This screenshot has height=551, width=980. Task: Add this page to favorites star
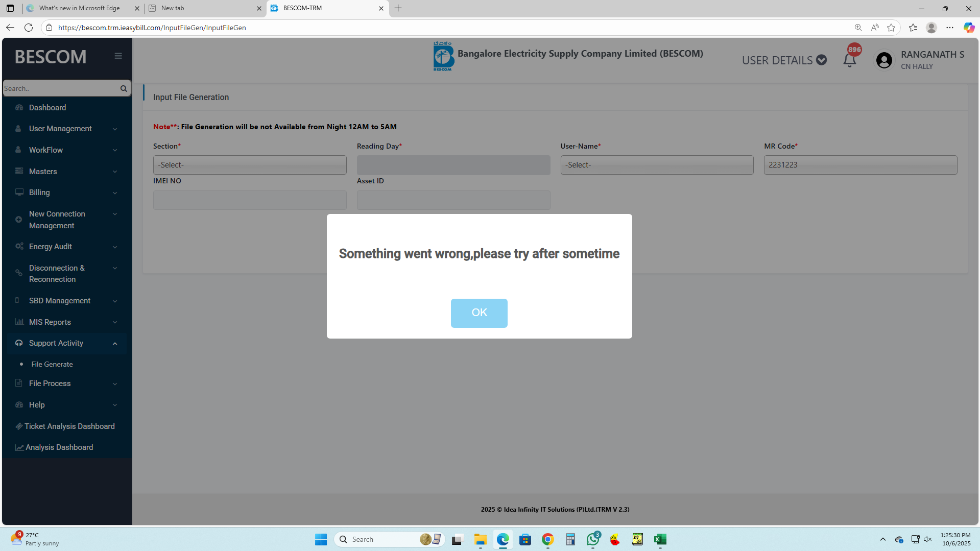point(891,28)
